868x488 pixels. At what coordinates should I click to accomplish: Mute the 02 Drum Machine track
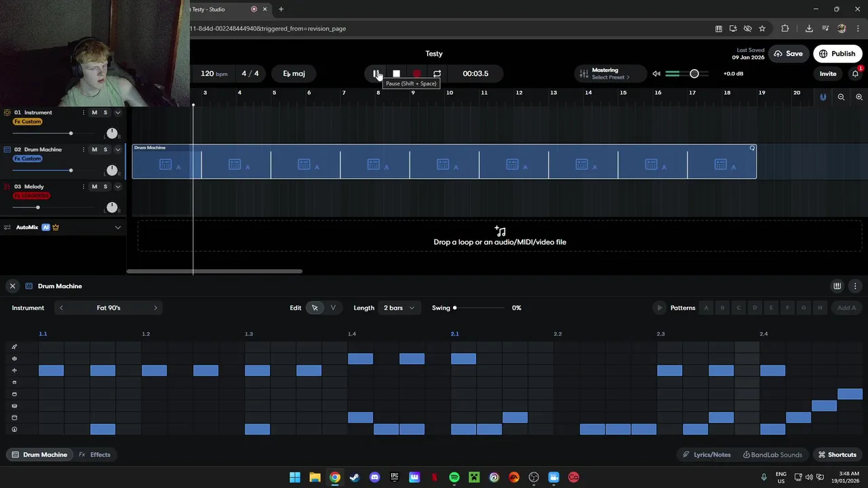(x=94, y=149)
